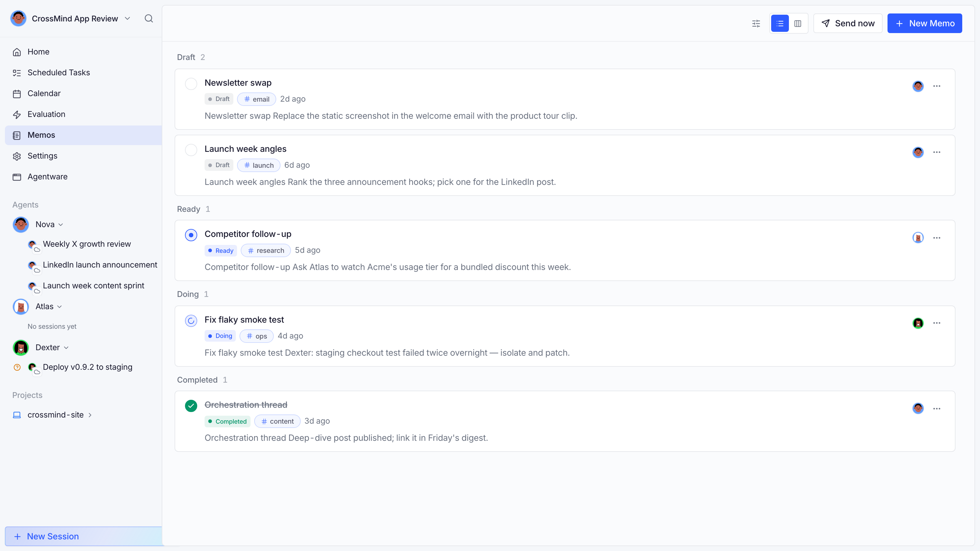The image size is (980, 551).
Task: Toggle the Launch week angles status circle
Action: (191, 150)
